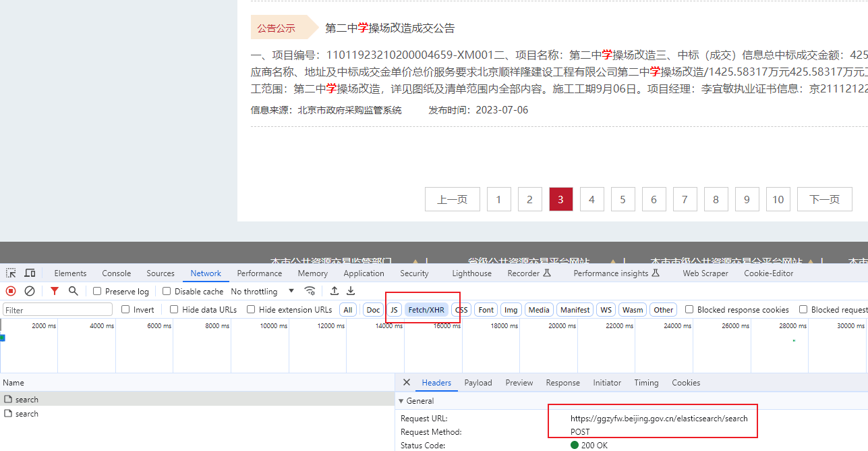Tick the Hide data URLs checkbox
Screen dimensions: 868x451
174,310
